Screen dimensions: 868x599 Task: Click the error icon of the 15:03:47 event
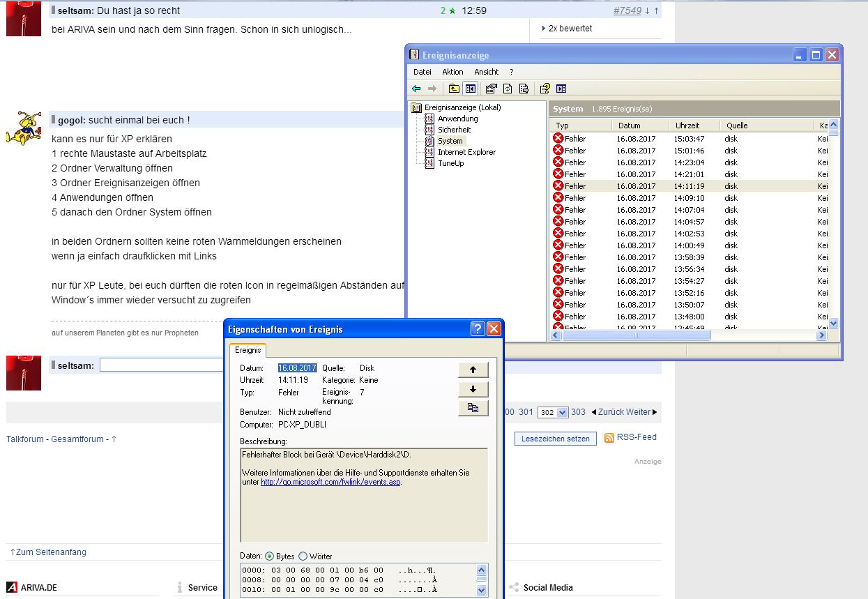point(558,139)
